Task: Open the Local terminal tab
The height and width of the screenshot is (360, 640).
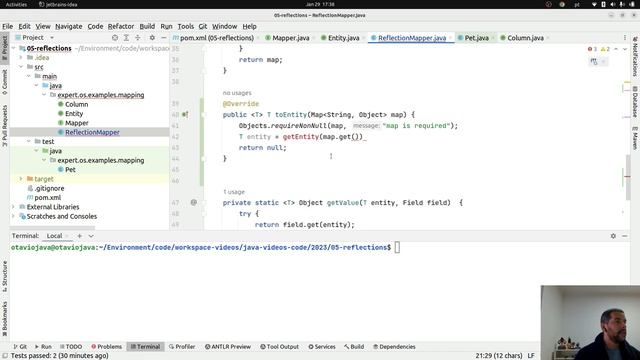Action: [x=54, y=236]
